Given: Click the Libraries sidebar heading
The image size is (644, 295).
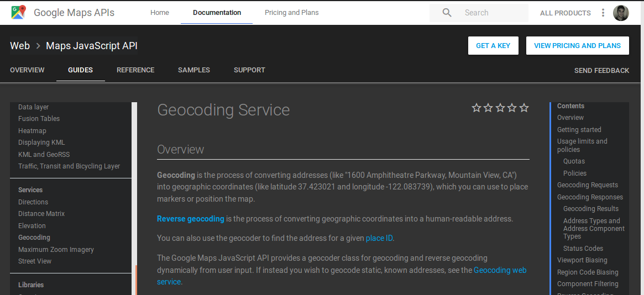Looking at the screenshot, I should 31,285.
